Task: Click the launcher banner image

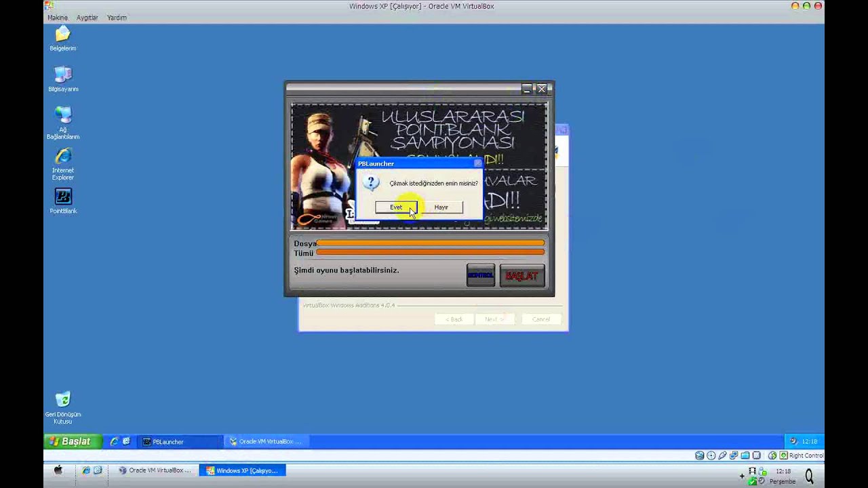Action: [418, 166]
